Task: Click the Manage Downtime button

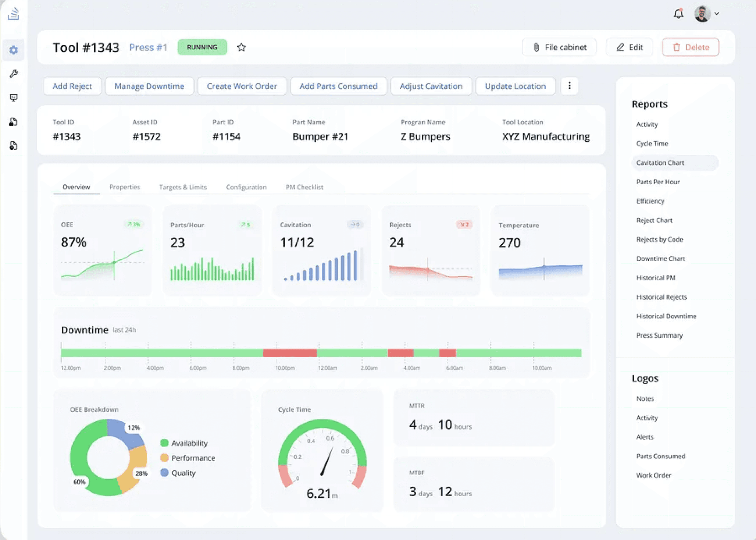Action: [149, 86]
